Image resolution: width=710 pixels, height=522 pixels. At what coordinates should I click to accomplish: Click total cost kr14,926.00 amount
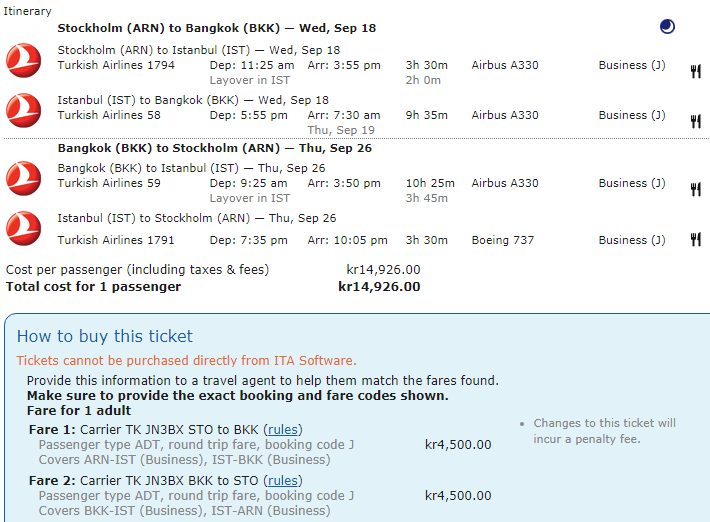click(379, 287)
